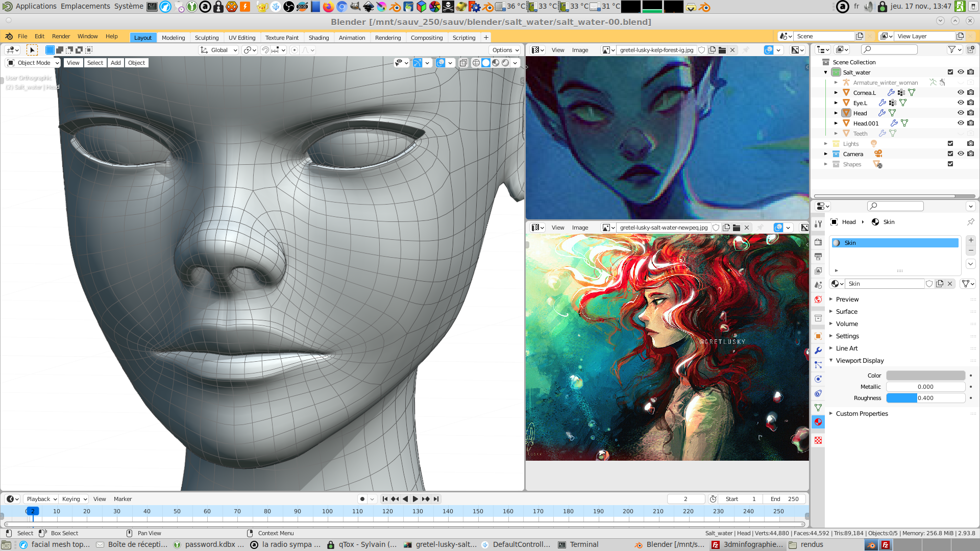Hide the Head object in viewport

point(961,113)
